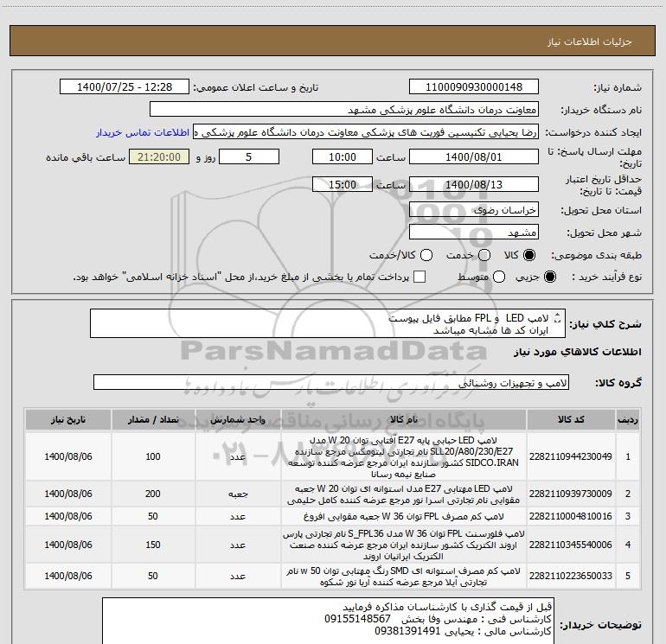The image size is (666, 644).
Task: Click quantity 150 in row 4
Action: pos(153,545)
